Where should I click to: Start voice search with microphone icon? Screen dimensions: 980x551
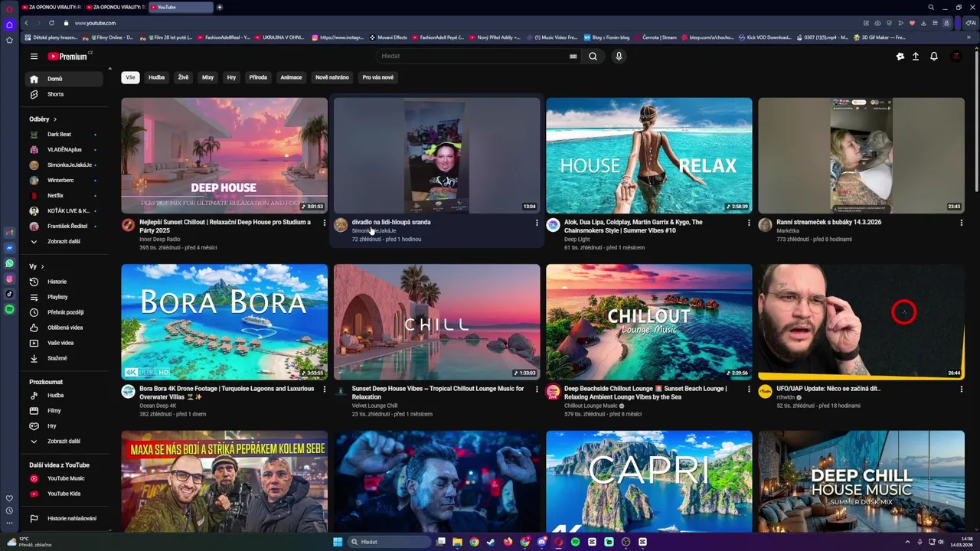[x=619, y=56]
